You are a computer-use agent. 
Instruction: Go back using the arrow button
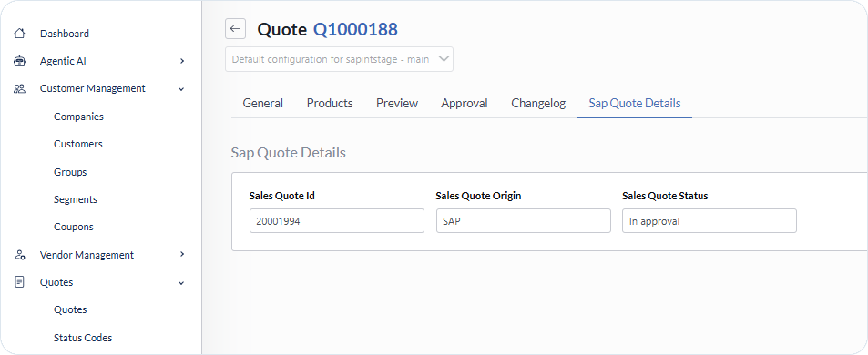tap(235, 29)
